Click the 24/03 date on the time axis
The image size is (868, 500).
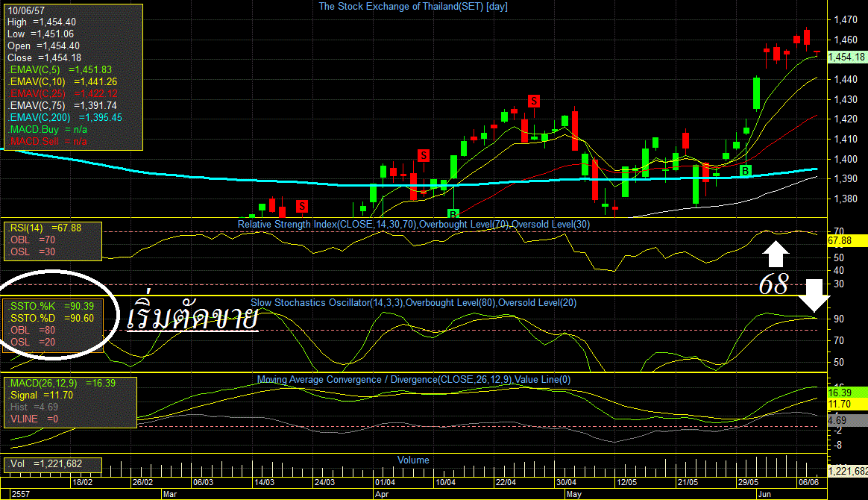[324, 482]
